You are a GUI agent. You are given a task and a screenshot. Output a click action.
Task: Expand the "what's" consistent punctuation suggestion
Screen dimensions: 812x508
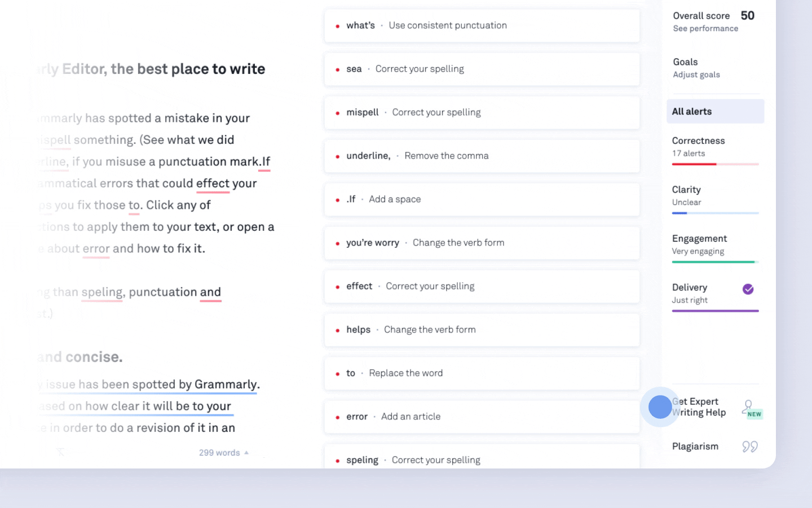pos(482,26)
